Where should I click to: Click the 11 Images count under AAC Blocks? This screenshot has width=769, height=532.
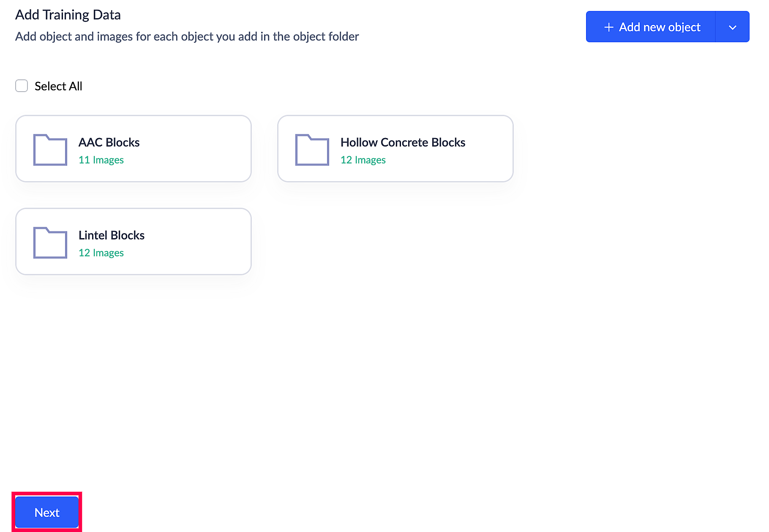(101, 160)
